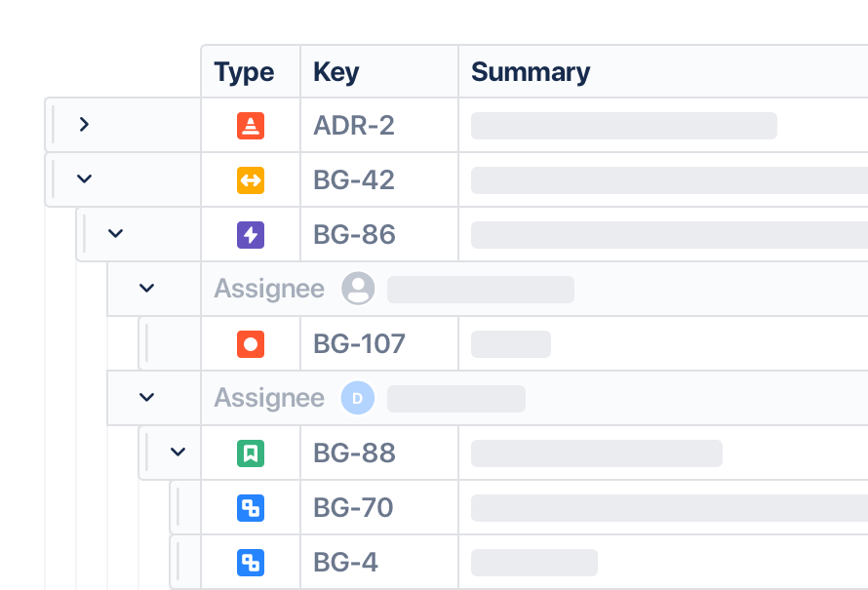The width and height of the screenshot is (868, 590).
Task: Click the blue subtask icon for BG-70
Action: (x=251, y=508)
